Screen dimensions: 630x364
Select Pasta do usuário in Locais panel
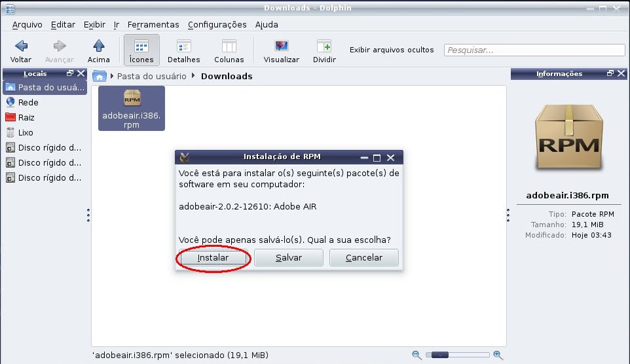point(45,87)
